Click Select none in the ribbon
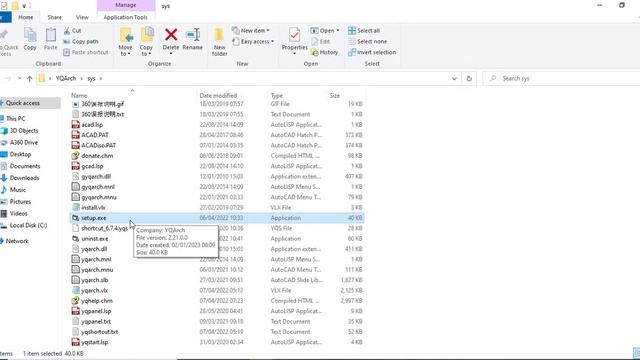 367,41
